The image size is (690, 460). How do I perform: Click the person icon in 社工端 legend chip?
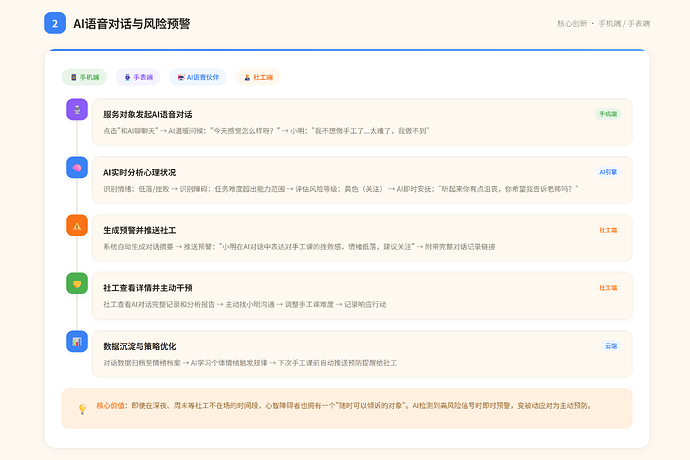[x=247, y=77]
